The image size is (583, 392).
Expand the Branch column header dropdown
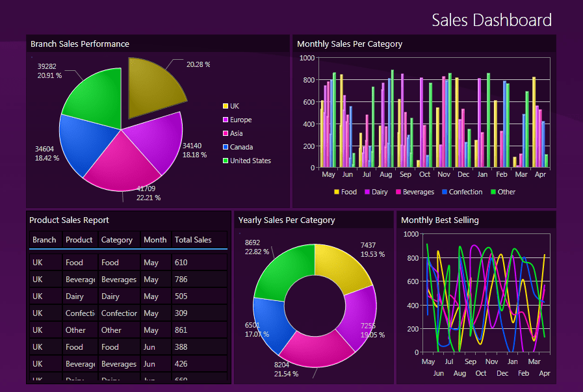click(x=44, y=239)
